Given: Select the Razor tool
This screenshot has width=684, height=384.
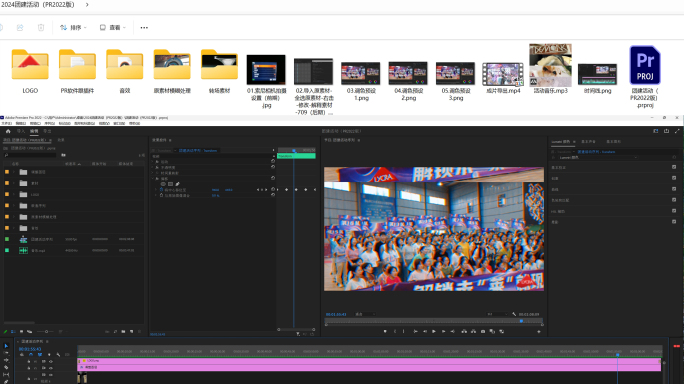Looking at the screenshot, I should coord(6,367).
